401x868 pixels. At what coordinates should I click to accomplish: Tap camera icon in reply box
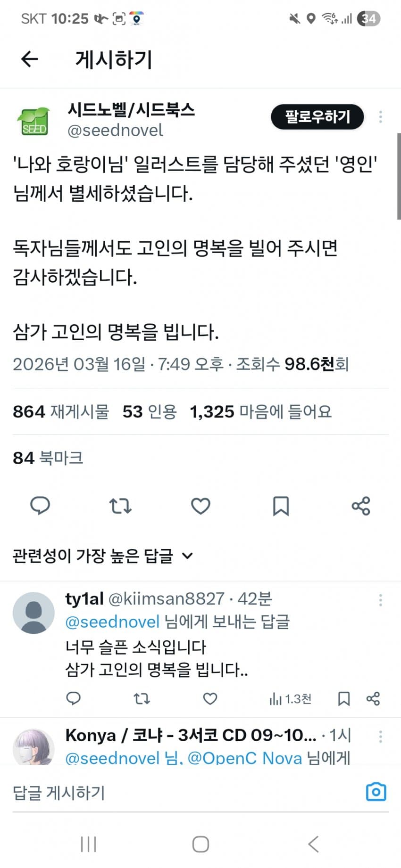[x=376, y=792]
